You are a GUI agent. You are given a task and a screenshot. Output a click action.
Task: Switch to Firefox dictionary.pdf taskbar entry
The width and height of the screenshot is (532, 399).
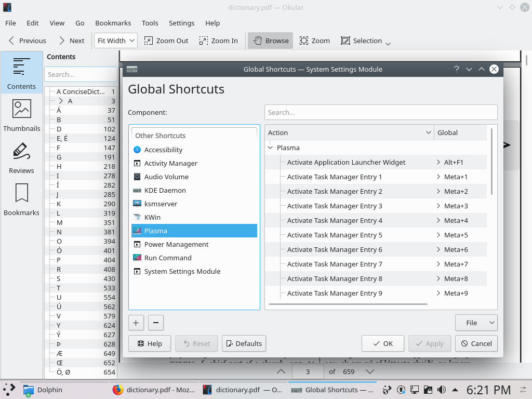[x=154, y=390]
